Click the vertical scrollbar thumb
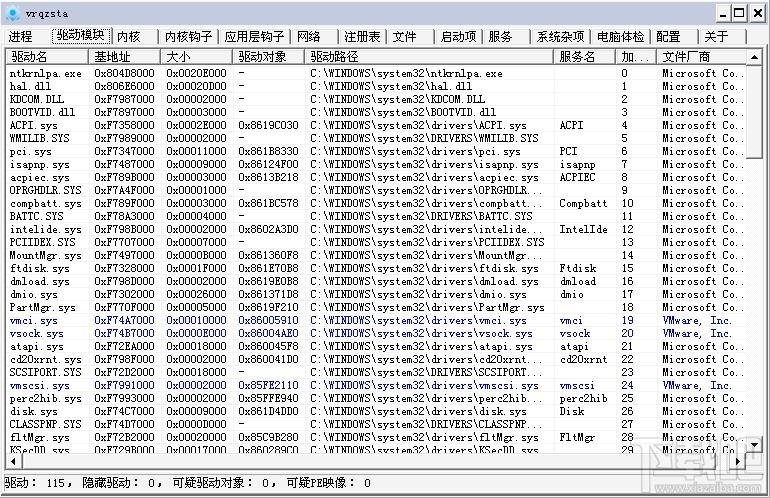The width and height of the screenshot is (770, 498). [x=754, y=111]
